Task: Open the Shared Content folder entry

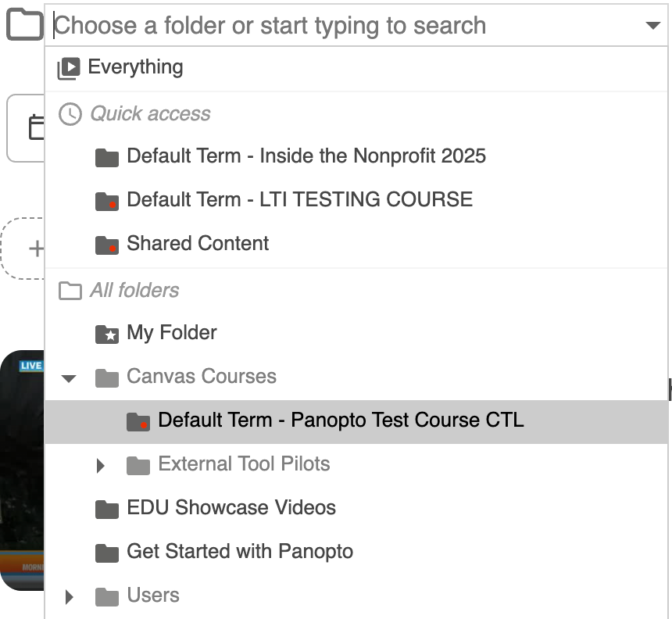Action: [198, 243]
